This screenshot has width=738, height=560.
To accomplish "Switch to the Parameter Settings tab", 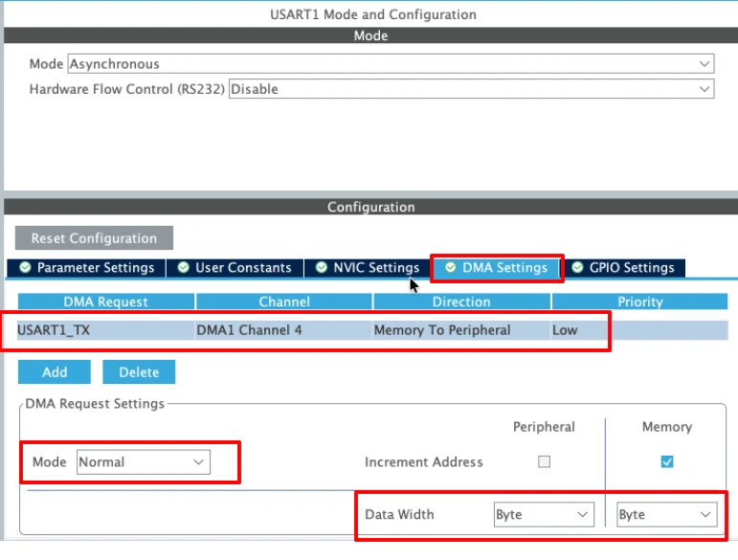I will [86, 268].
